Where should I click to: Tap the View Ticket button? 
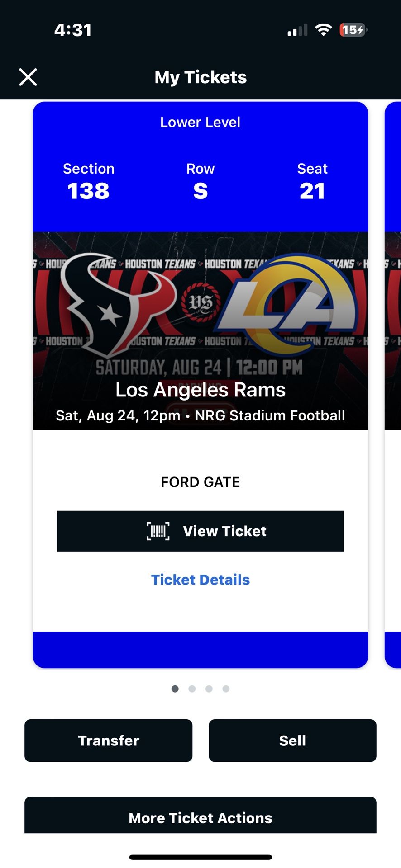pos(200,531)
